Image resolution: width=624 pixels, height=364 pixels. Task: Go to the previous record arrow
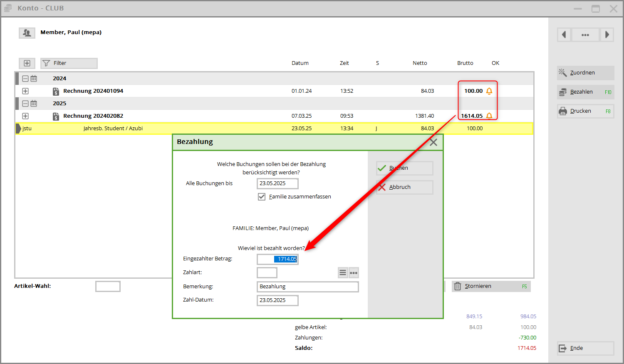(x=564, y=35)
